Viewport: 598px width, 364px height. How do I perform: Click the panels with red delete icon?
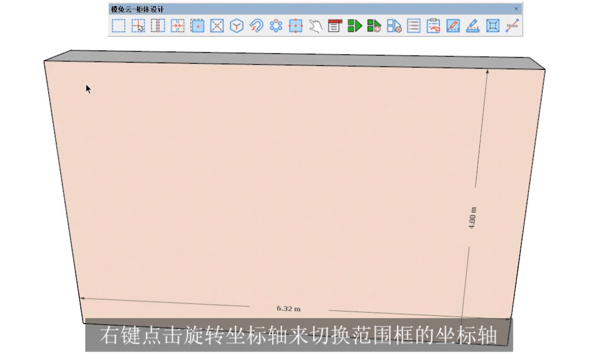click(394, 26)
